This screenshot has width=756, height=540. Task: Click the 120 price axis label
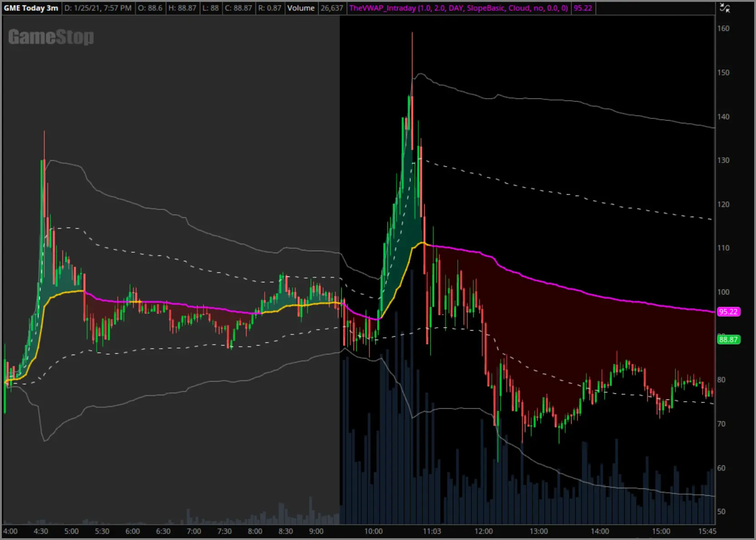[x=723, y=204]
